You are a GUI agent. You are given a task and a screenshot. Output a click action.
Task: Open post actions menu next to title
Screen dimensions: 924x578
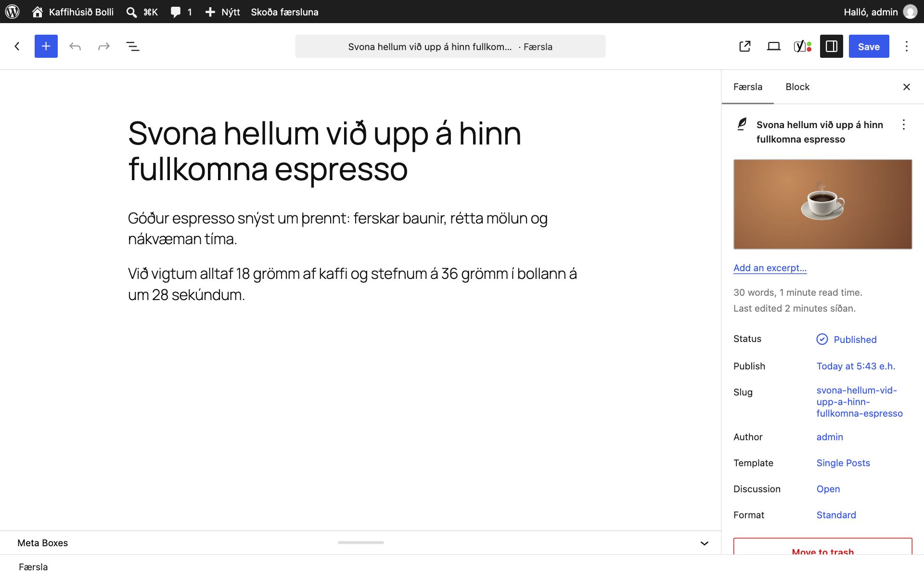(x=904, y=125)
